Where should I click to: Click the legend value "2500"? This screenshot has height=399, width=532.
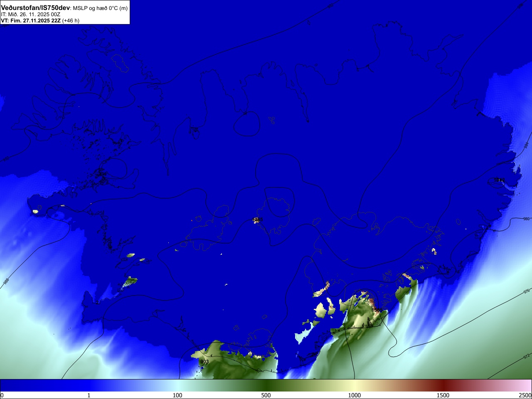(x=525, y=395)
